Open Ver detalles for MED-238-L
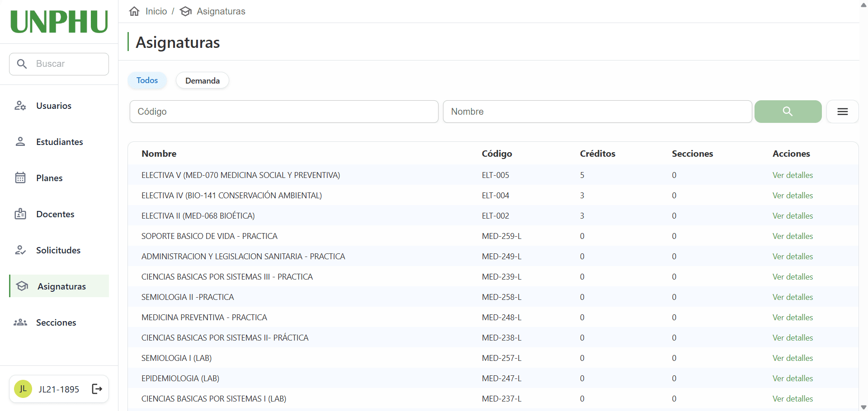 [793, 338]
